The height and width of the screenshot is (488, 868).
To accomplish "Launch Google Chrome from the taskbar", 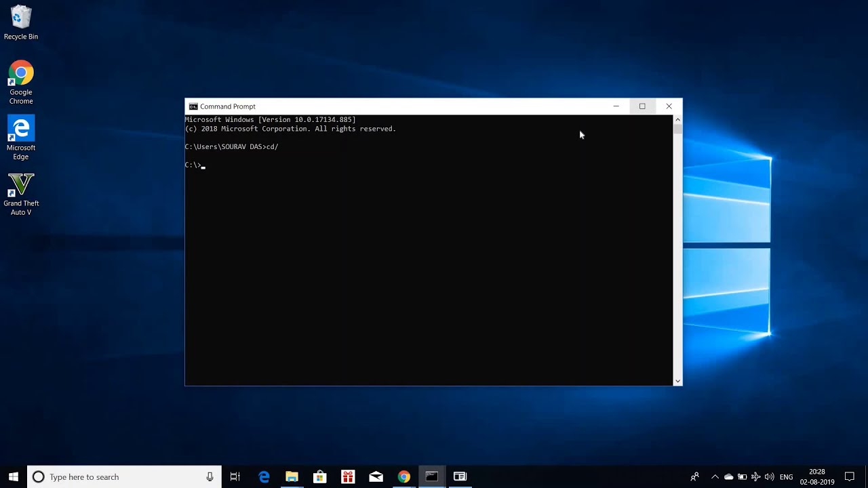I will point(403,476).
